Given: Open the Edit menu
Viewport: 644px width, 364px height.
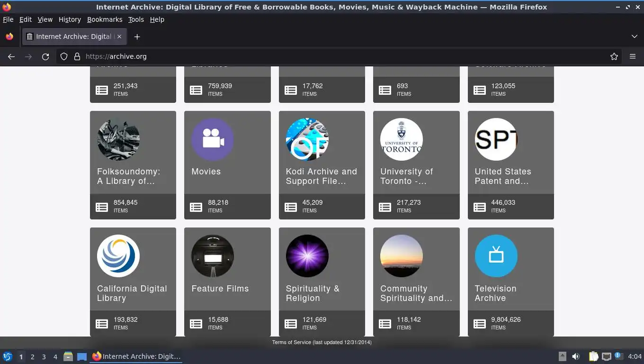Looking at the screenshot, I should (26, 19).
